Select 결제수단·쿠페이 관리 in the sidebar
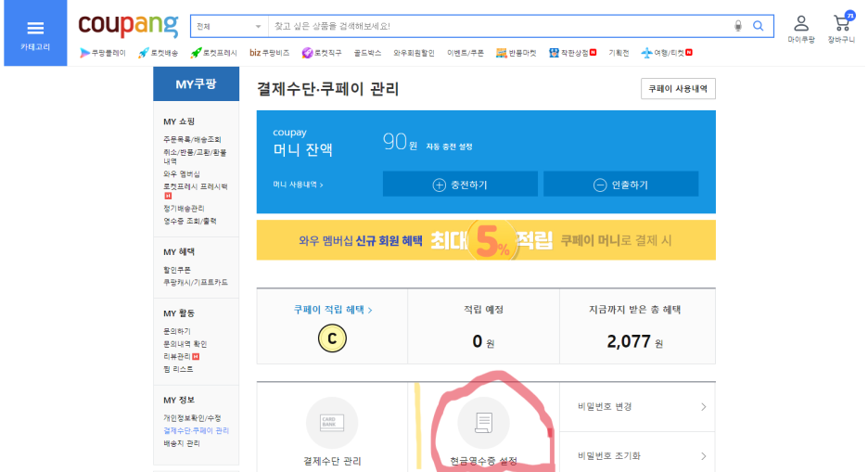 [x=196, y=430]
